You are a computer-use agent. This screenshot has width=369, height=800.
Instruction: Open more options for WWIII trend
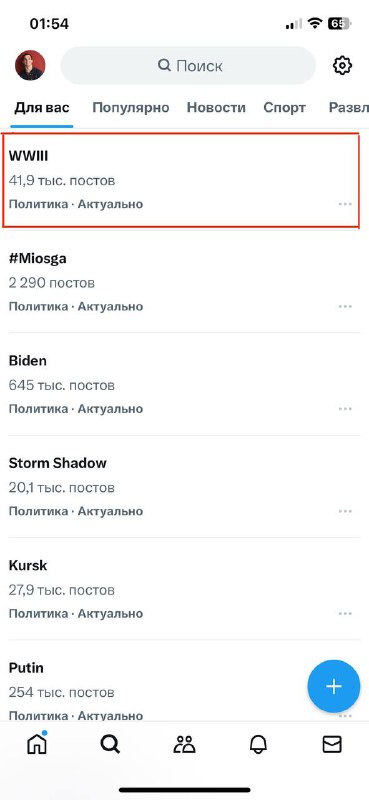pyautogui.click(x=346, y=204)
